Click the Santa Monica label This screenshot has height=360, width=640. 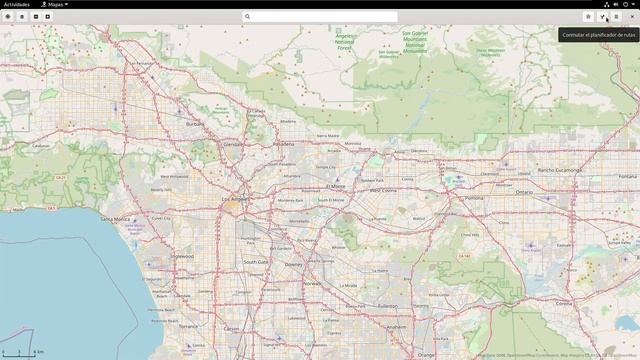pyautogui.click(x=115, y=219)
